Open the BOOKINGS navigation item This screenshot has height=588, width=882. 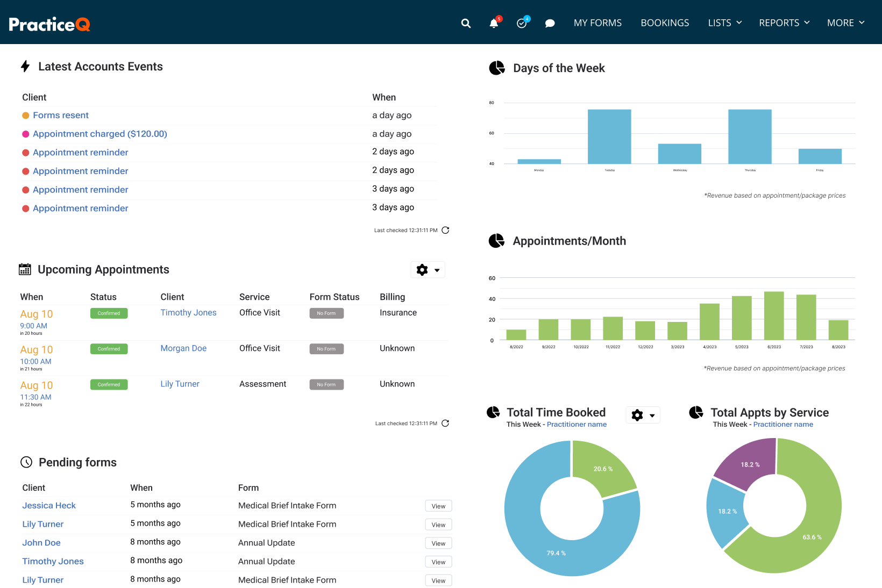coord(665,23)
